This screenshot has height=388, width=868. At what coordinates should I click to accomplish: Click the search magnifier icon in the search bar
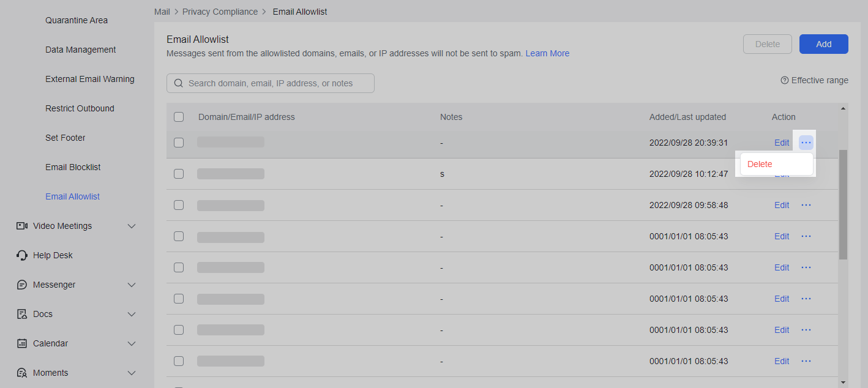pyautogui.click(x=178, y=83)
